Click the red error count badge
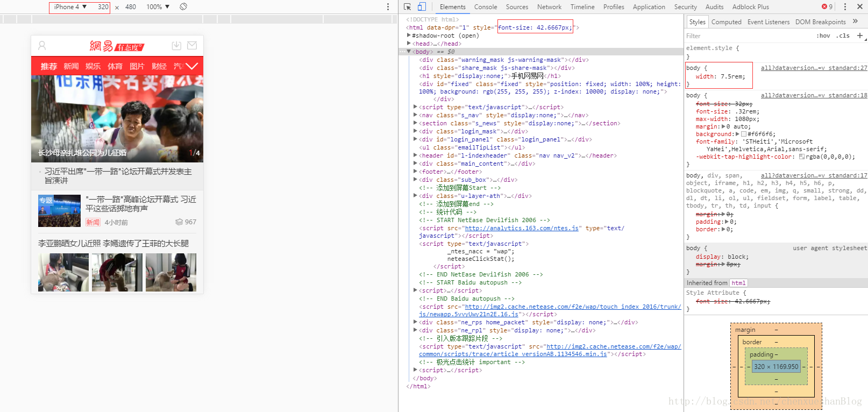868x412 pixels. (x=827, y=7)
